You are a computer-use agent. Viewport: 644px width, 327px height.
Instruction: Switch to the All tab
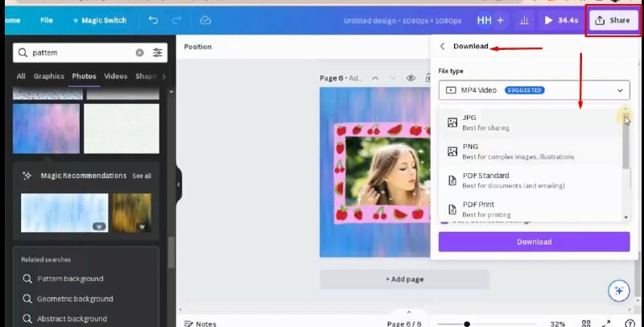tap(21, 77)
